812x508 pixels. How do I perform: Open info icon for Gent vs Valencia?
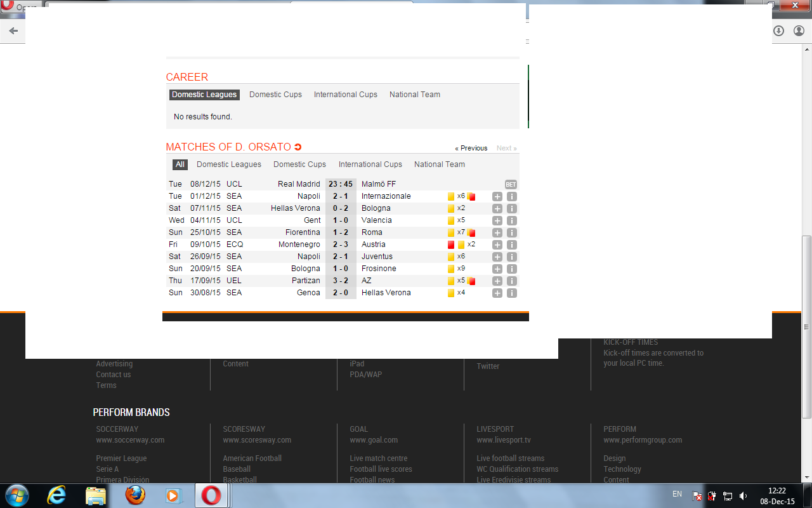pyautogui.click(x=512, y=221)
